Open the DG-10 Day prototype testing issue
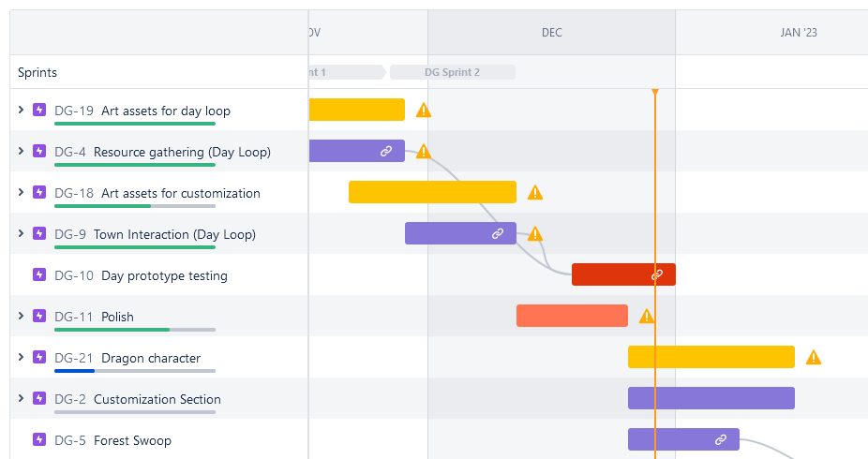The image size is (868, 459). point(163,275)
